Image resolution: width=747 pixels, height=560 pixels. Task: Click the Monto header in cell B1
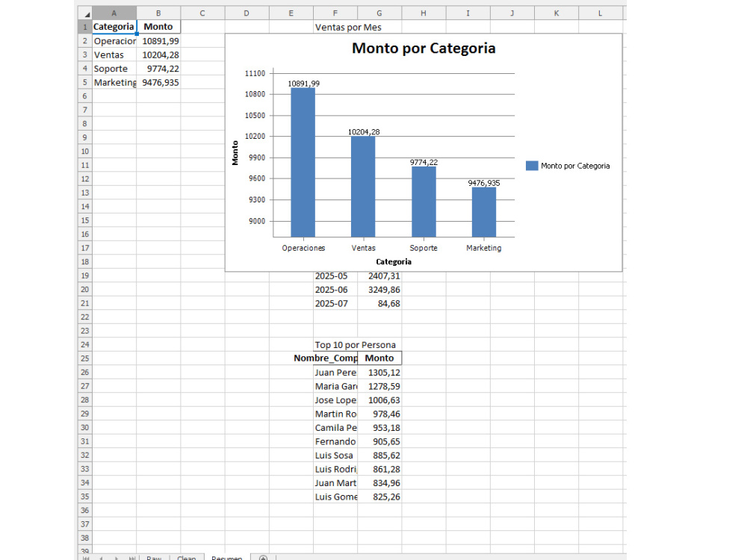click(158, 27)
